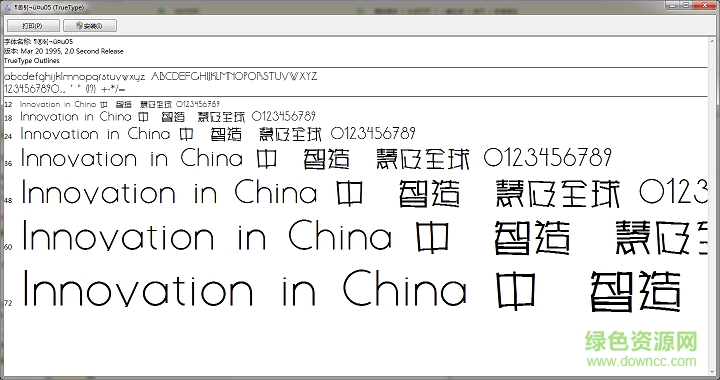Minimize the font viewer window
This screenshot has width=720, height=380.
673,5
